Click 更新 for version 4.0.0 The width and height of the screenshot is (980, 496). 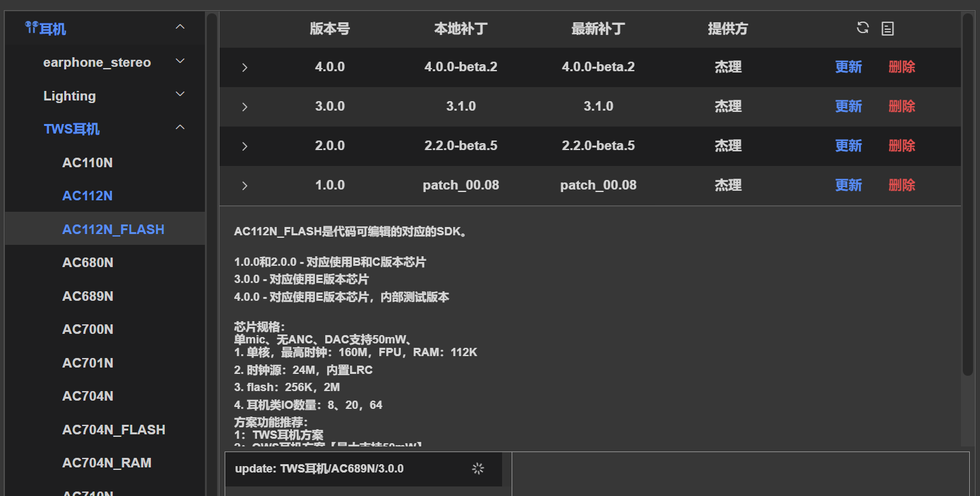click(x=848, y=67)
